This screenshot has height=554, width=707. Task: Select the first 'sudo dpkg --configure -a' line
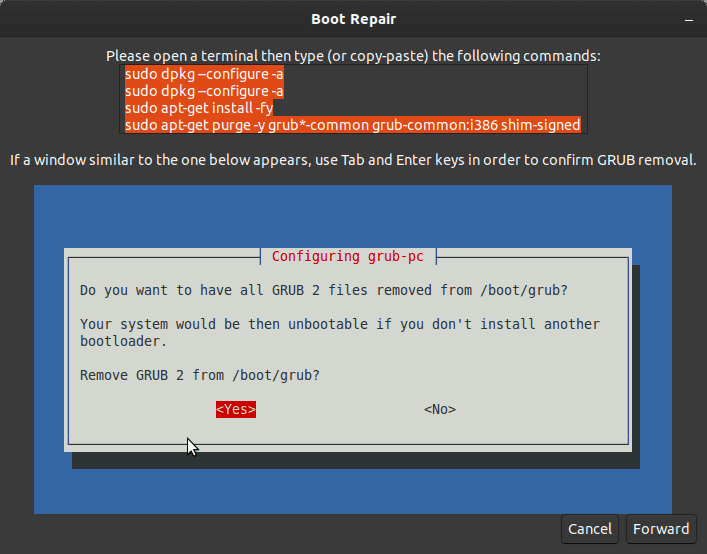[x=204, y=74]
